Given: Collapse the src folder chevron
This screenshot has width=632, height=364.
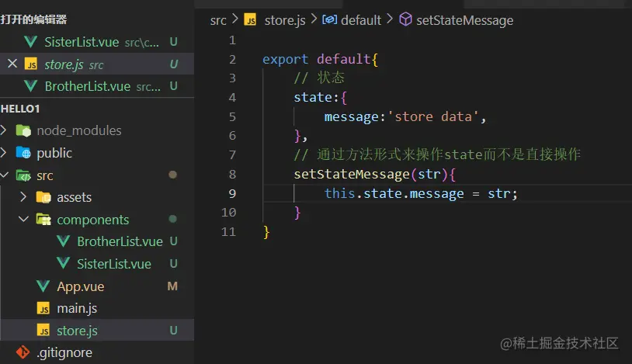Looking at the screenshot, I should 6,175.
